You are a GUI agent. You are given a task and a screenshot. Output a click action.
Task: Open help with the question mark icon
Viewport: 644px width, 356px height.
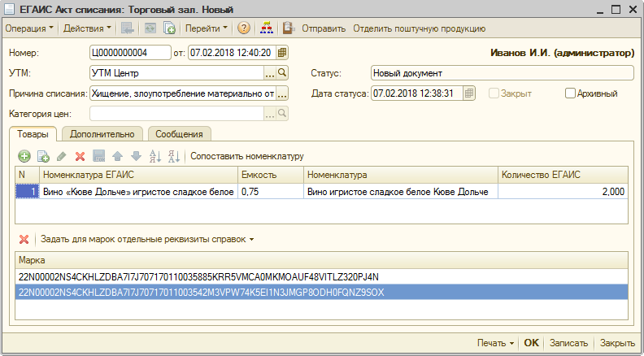(243, 28)
